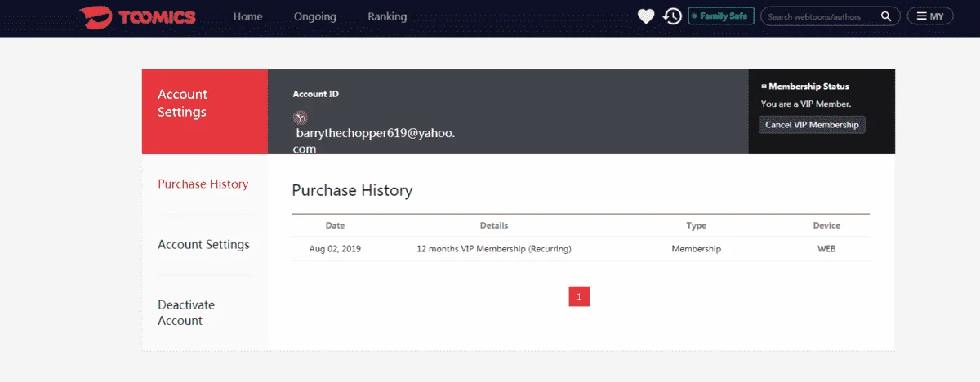
Task: Click the Date column header
Action: 335,225
